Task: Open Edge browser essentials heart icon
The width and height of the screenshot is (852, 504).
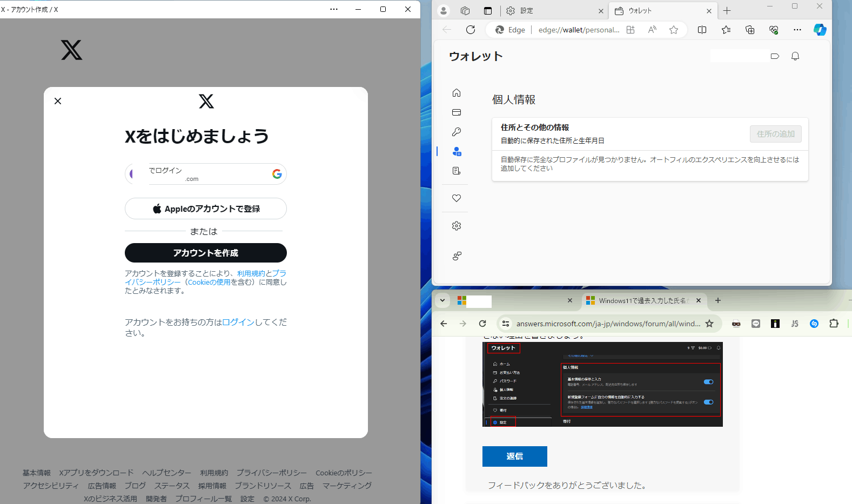Action: click(774, 30)
